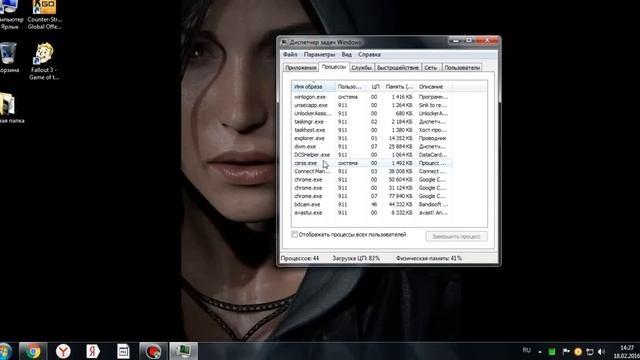Select the Процессы tab
This screenshot has width=640, height=360.
point(333,67)
